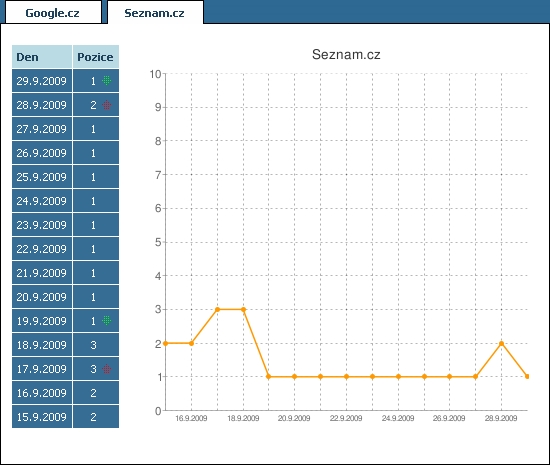Click the chart x-axis label 26.9.2009
Image resolution: width=550 pixels, height=465 pixels.
tap(449, 418)
